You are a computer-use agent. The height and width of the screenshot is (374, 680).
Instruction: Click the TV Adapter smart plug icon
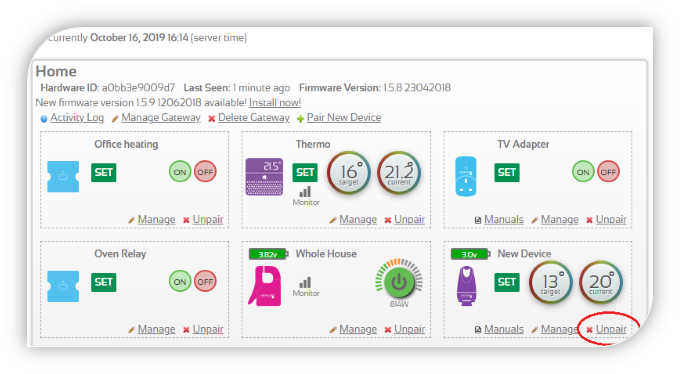pyautogui.click(x=466, y=177)
